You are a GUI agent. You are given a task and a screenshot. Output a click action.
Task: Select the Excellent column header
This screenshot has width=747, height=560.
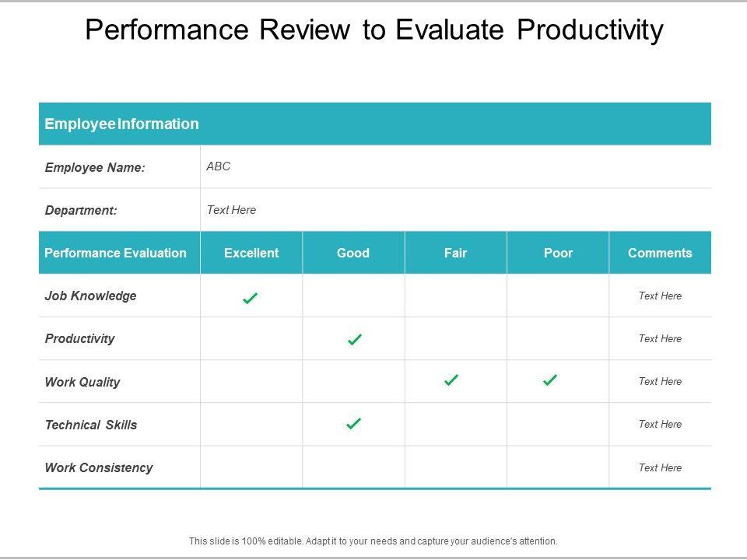click(x=251, y=253)
